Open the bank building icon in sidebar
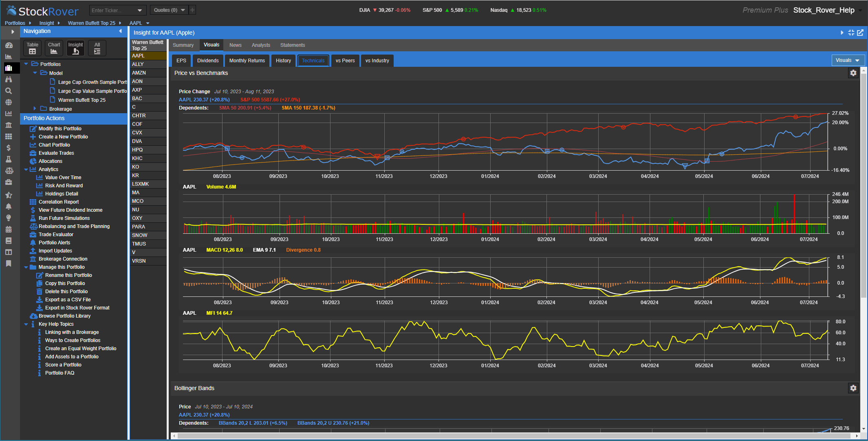The image size is (868, 441). click(9, 125)
